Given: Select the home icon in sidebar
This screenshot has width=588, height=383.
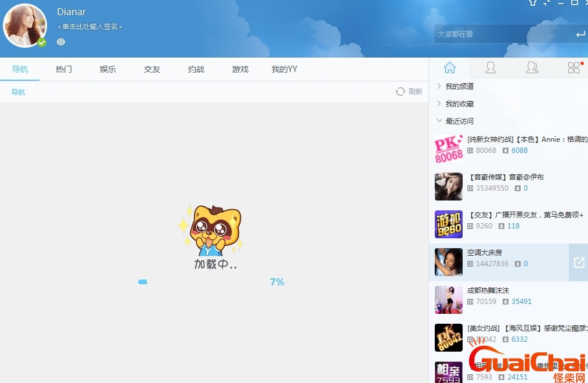Looking at the screenshot, I should [450, 67].
